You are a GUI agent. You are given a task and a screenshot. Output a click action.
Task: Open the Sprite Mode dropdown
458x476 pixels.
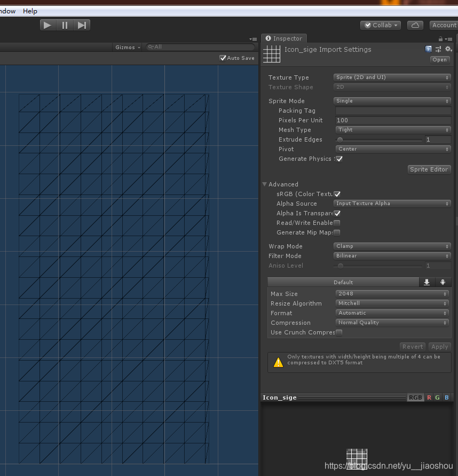392,101
